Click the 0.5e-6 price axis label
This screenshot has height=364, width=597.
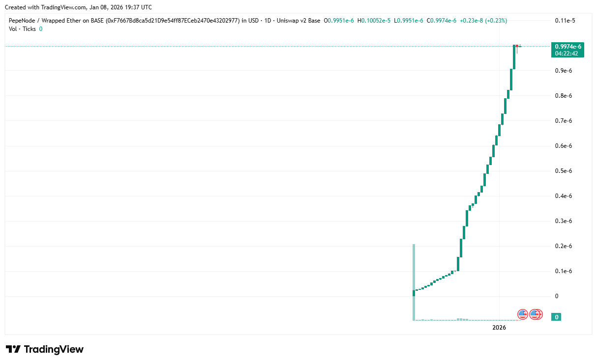(563, 171)
